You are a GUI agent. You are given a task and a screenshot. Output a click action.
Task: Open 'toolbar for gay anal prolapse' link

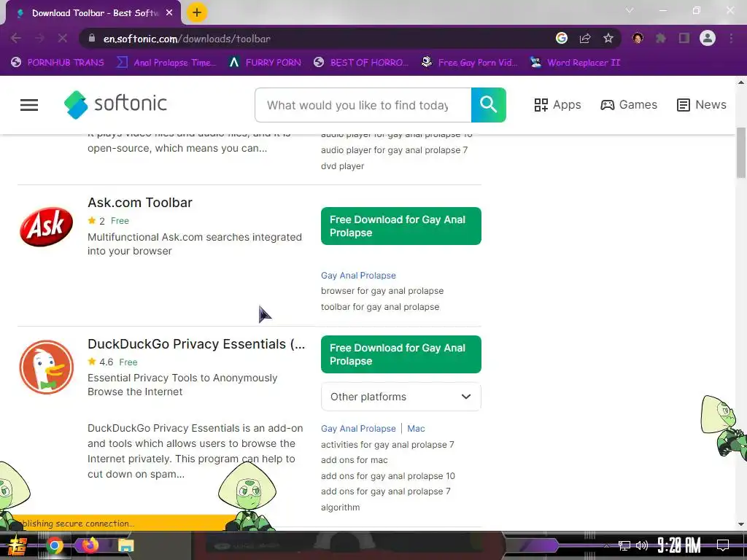380,307
